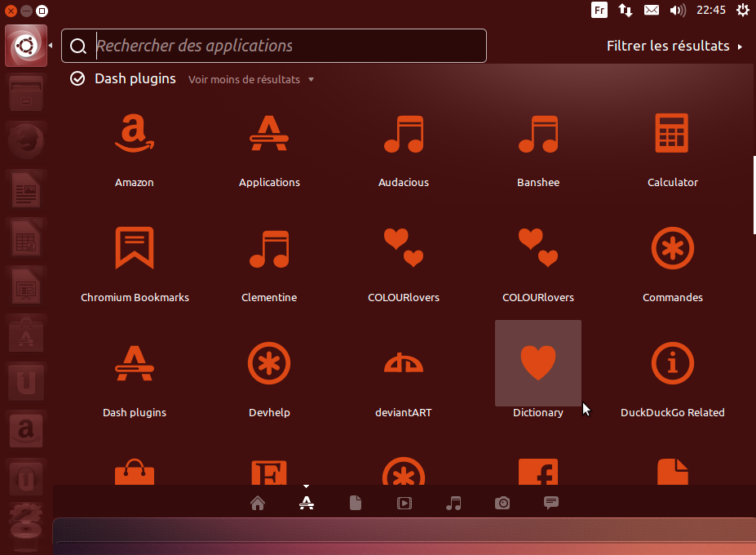Viewport: 756px width, 555px height.
Task: Select the Facebook plugin icon
Action: [x=538, y=472]
